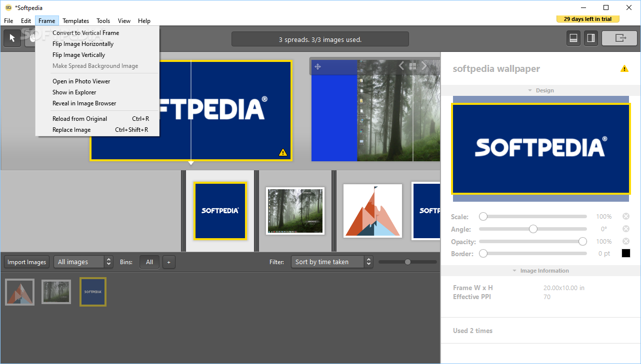641x364 pixels.
Task: Go to previous layout with left chevron
Action: pyautogui.click(x=401, y=66)
